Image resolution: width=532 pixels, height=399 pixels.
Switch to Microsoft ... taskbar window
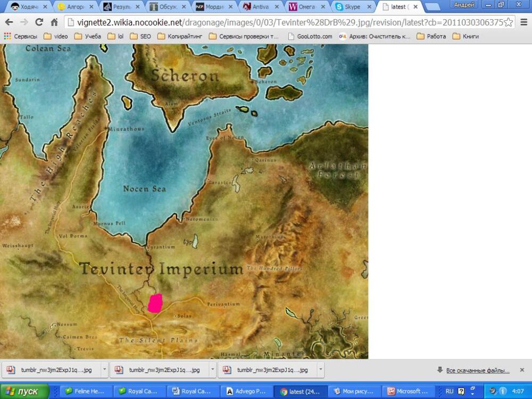coord(407,391)
